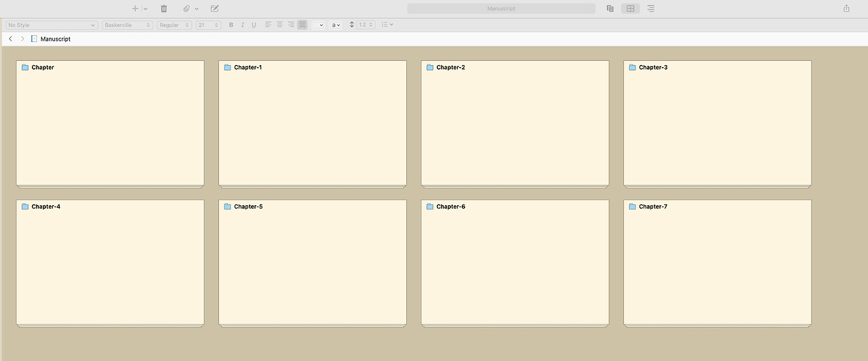The height and width of the screenshot is (361, 868).
Task: Justify text alignment
Action: 302,24
